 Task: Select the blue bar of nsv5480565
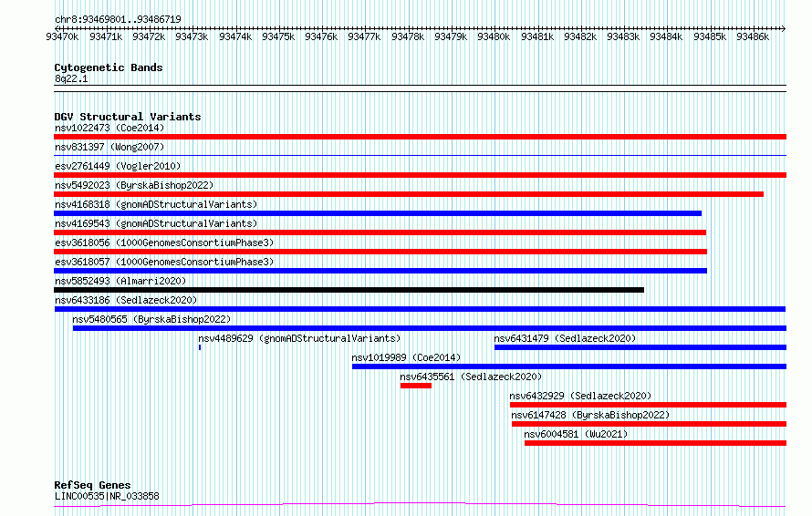430,328
